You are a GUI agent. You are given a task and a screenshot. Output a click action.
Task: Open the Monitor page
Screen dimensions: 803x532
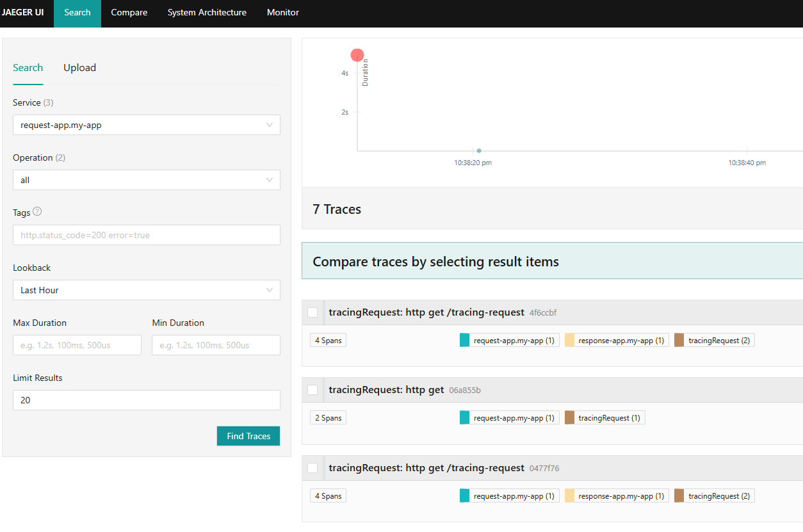point(283,13)
